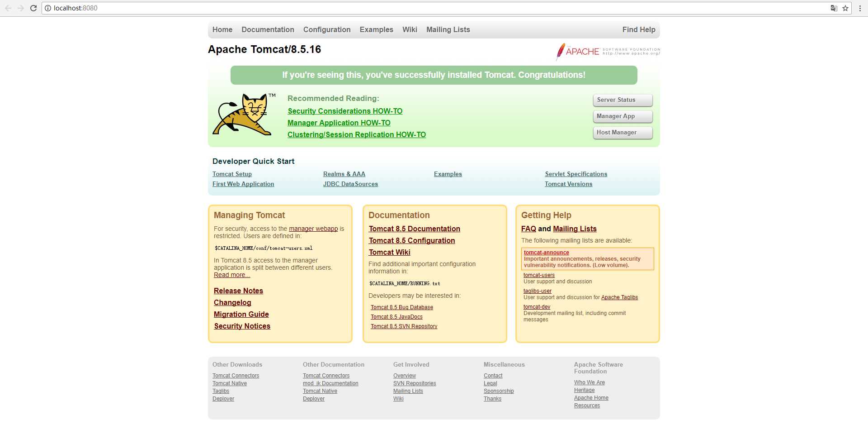Open Apache Taglibs link
The width and height of the screenshot is (868, 425).
[x=619, y=297]
